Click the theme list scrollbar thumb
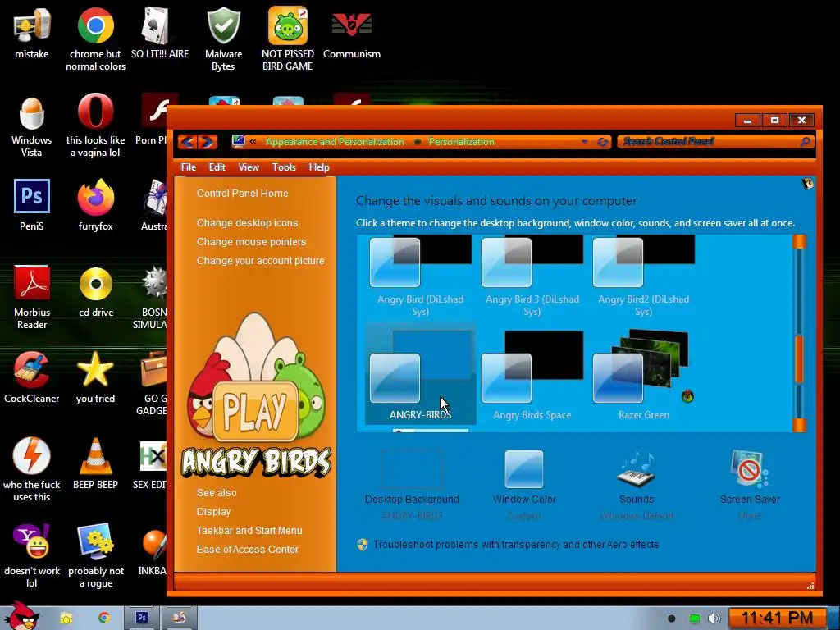 tap(799, 359)
